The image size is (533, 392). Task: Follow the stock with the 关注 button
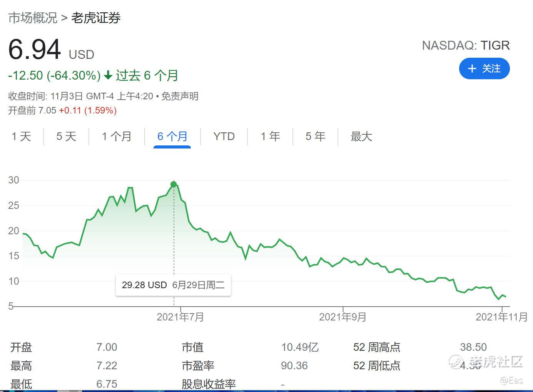point(484,69)
